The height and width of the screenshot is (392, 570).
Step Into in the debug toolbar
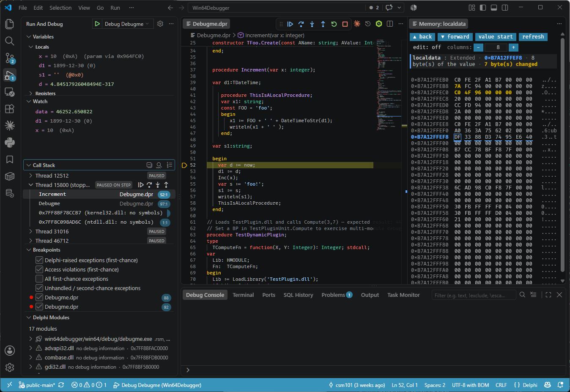point(312,24)
